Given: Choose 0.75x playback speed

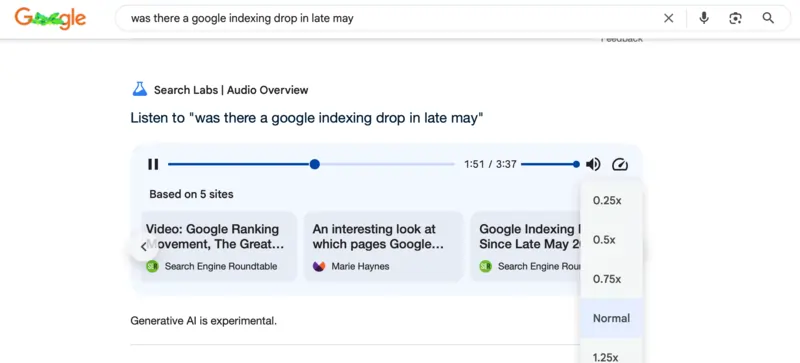Looking at the screenshot, I should coord(611,279).
